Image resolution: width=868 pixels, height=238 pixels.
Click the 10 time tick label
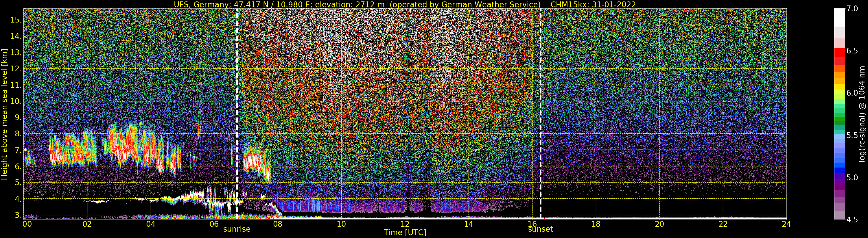pos(341,224)
